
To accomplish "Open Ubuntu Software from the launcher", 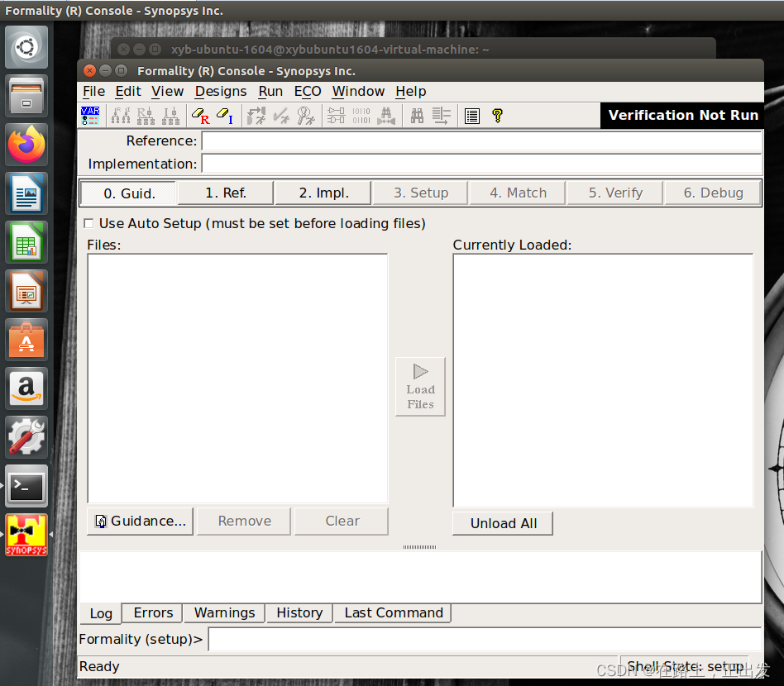I will pyautogui.click(x=26, y=340).
